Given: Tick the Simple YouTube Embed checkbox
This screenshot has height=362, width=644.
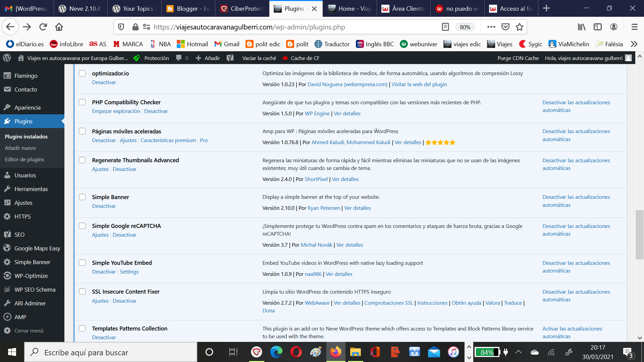Looking at the screenshot, I should [x=82, y=262].
